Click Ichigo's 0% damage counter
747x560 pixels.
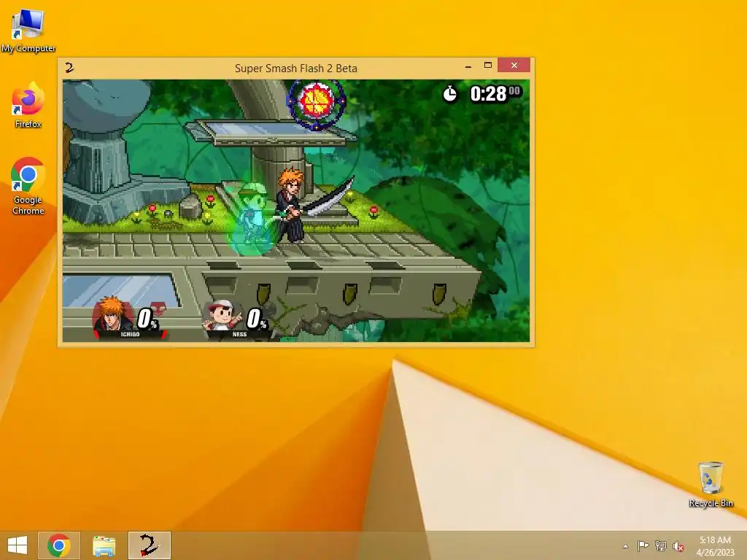147,319
